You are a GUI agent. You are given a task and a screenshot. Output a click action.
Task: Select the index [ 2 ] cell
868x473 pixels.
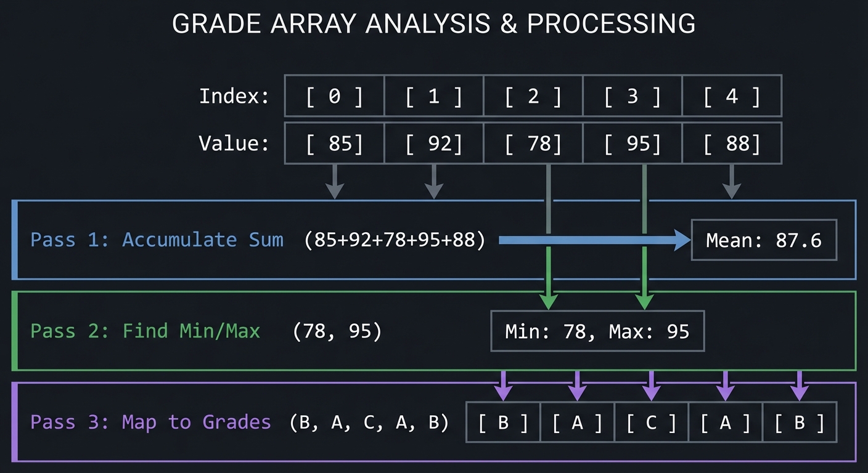tap(533, 96)
